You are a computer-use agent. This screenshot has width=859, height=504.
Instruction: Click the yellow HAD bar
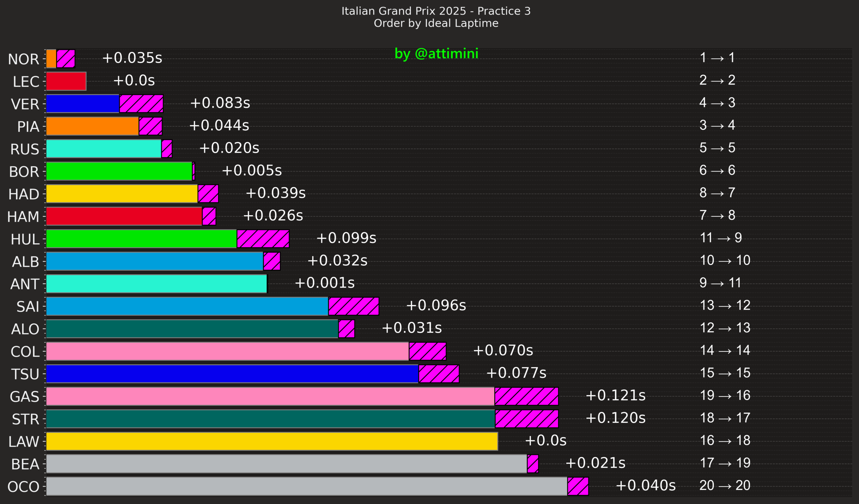(x=122, y=193)
